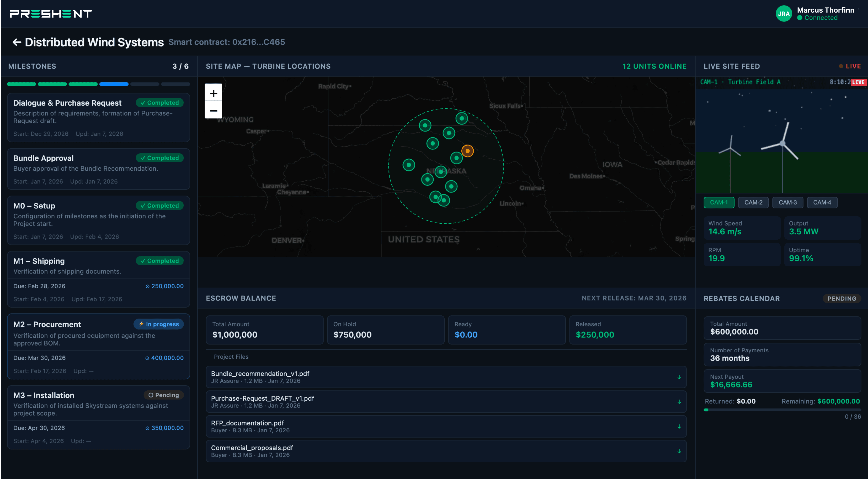Select the CAM-4 camera feed
This screenshot has height=479, width=868.
click(822, 202)
